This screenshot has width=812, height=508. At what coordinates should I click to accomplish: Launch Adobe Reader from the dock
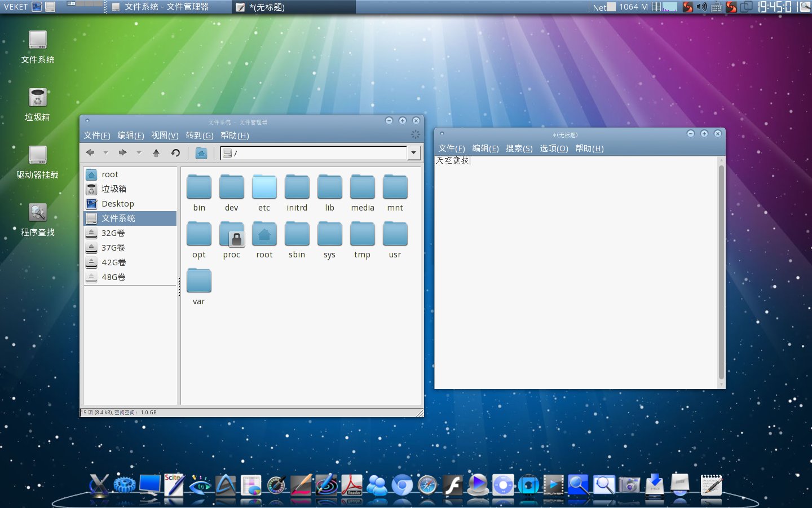coord(352,485)
